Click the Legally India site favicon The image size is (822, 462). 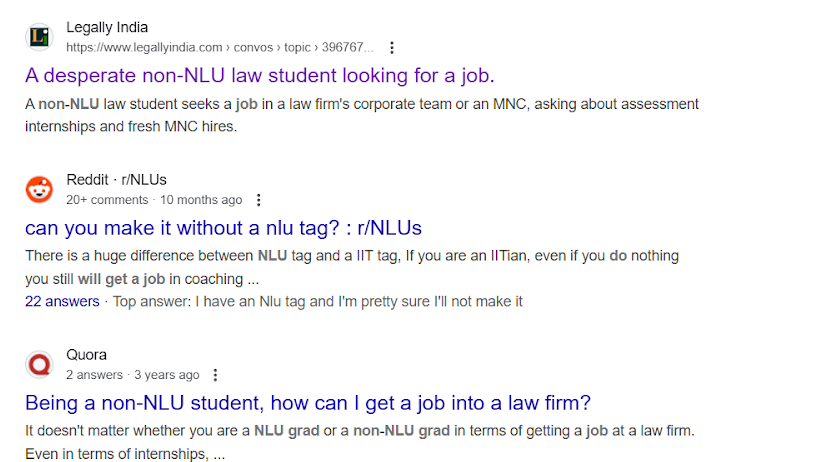(39, 37)
